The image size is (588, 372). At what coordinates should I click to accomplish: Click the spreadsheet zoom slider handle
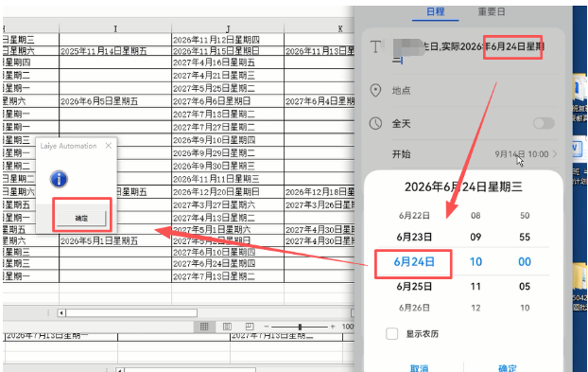pyautogui.click(x=300, y=327)
